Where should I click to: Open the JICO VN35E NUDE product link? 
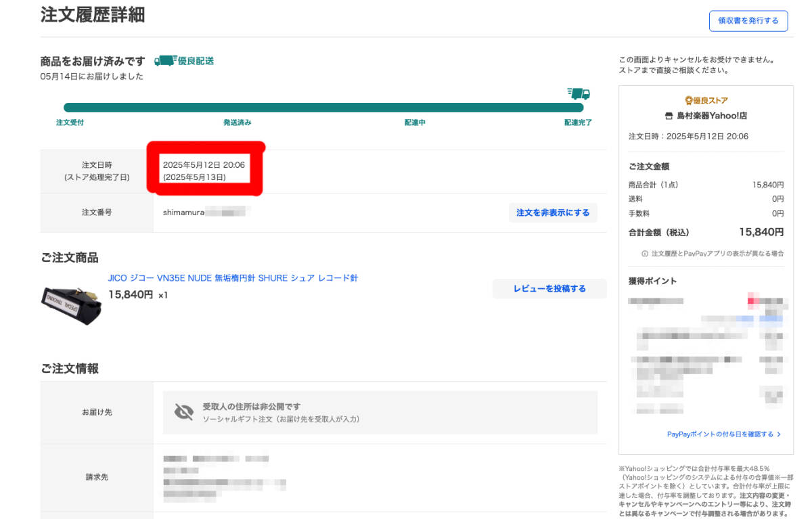(233, 278)
